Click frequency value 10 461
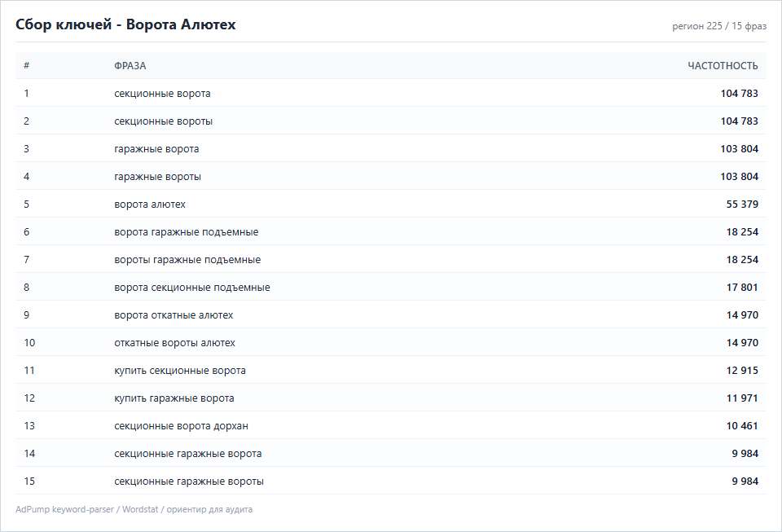 (742, 426)
